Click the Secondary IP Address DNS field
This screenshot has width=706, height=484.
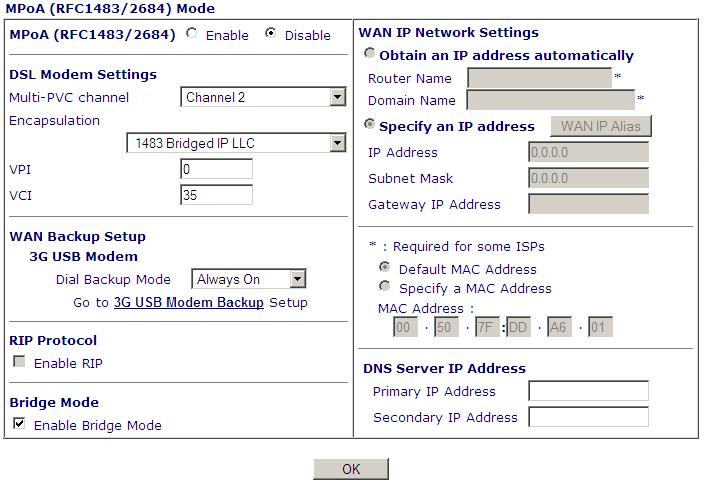tap(588, 417)
